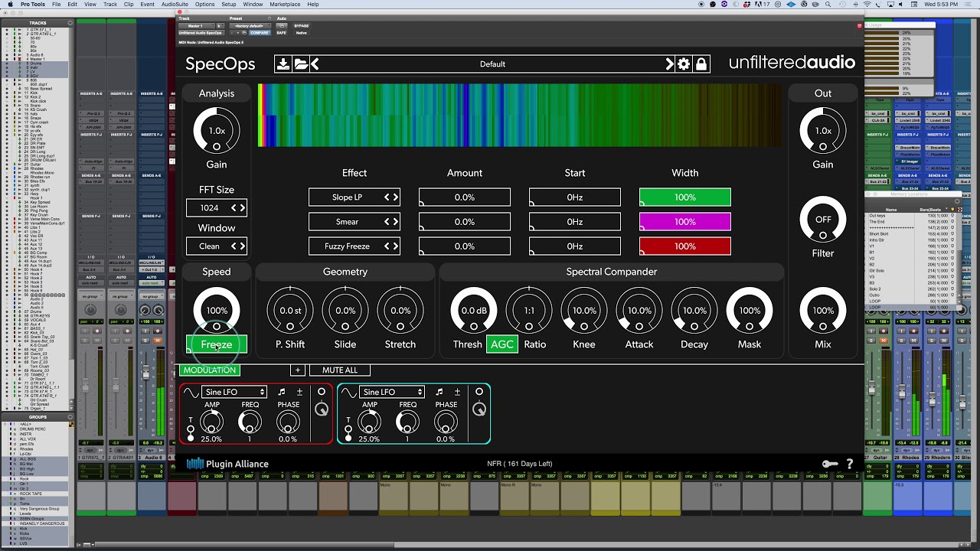Open the FFT Size 1024 selector
The width and height of the screenshot is (980, 551).
(x=217, y=207)
